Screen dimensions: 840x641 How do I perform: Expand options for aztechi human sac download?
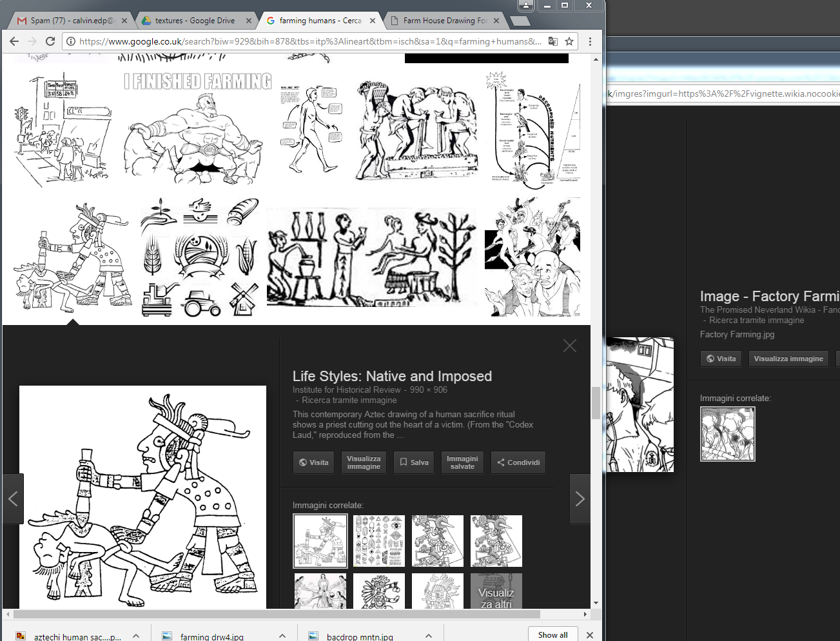136,636
